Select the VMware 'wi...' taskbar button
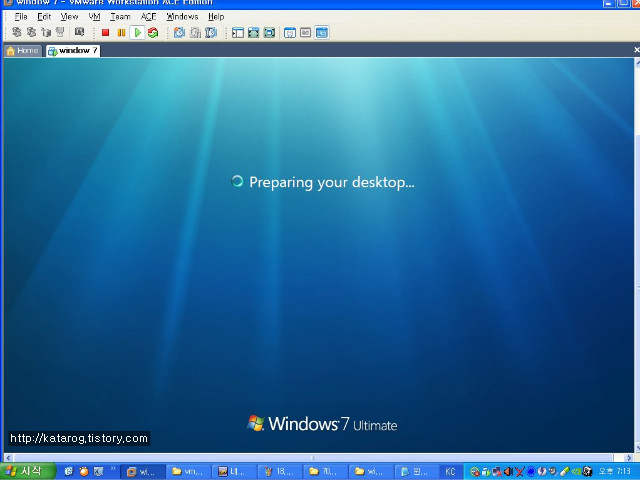Viewport: 640px width, 480px height. click(x=143, y=472)
